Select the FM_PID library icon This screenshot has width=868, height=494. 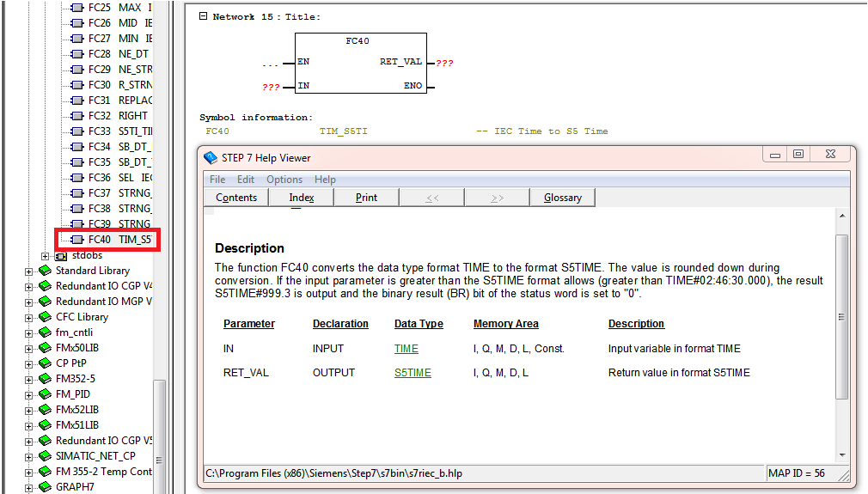46,394
